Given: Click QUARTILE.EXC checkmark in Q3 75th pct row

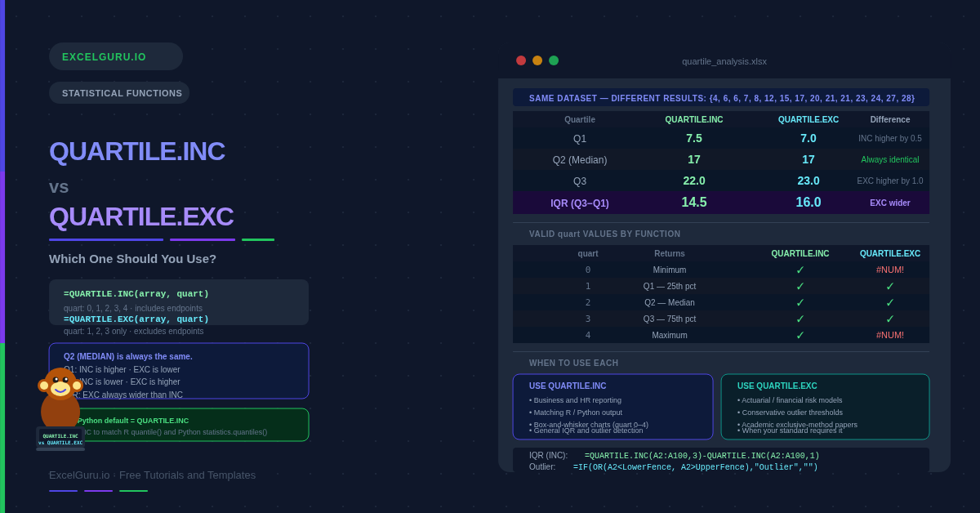Looking at the screenshot, I should point(890,319).
